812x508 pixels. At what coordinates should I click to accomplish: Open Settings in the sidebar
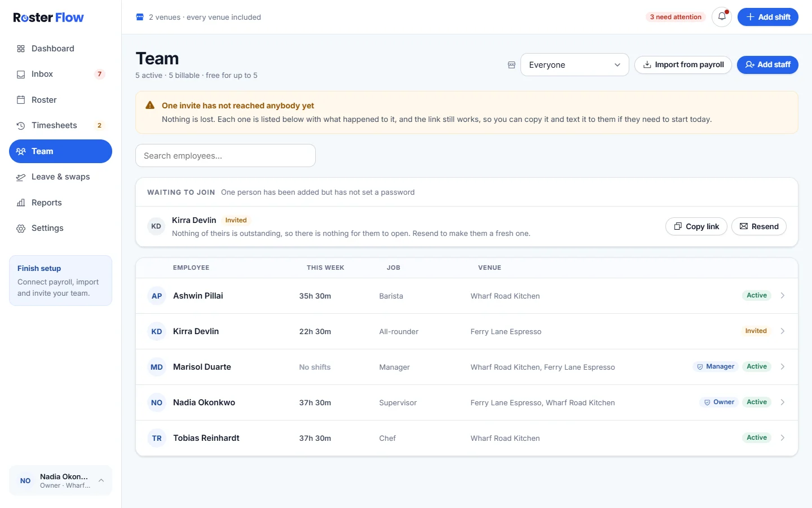click(60, 228)
